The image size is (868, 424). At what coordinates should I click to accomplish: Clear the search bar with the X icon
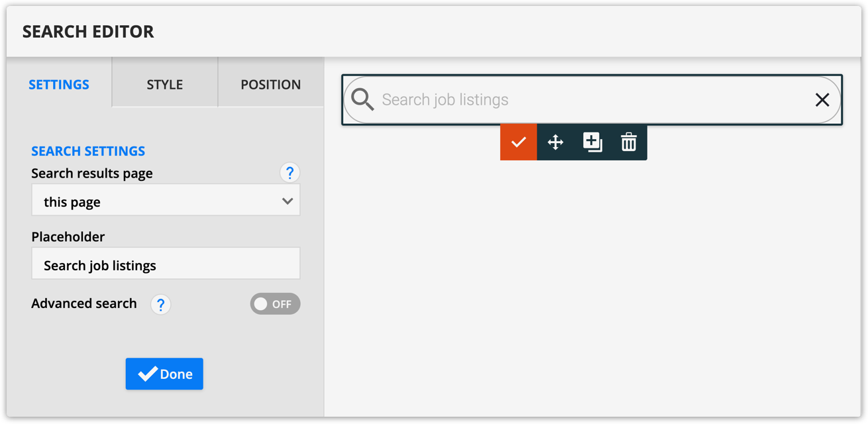point(822,99)
